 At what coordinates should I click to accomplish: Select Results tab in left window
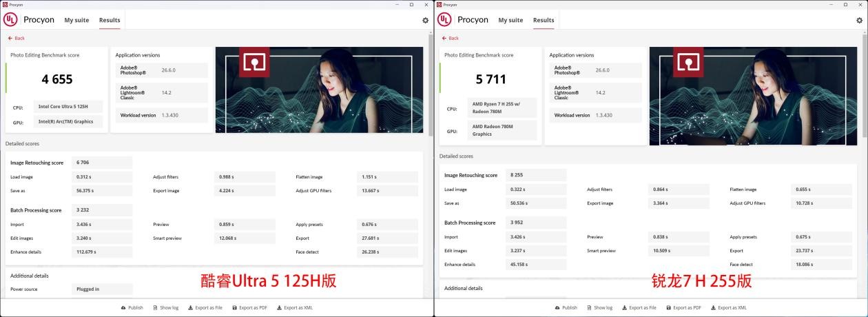pos(110,20)
